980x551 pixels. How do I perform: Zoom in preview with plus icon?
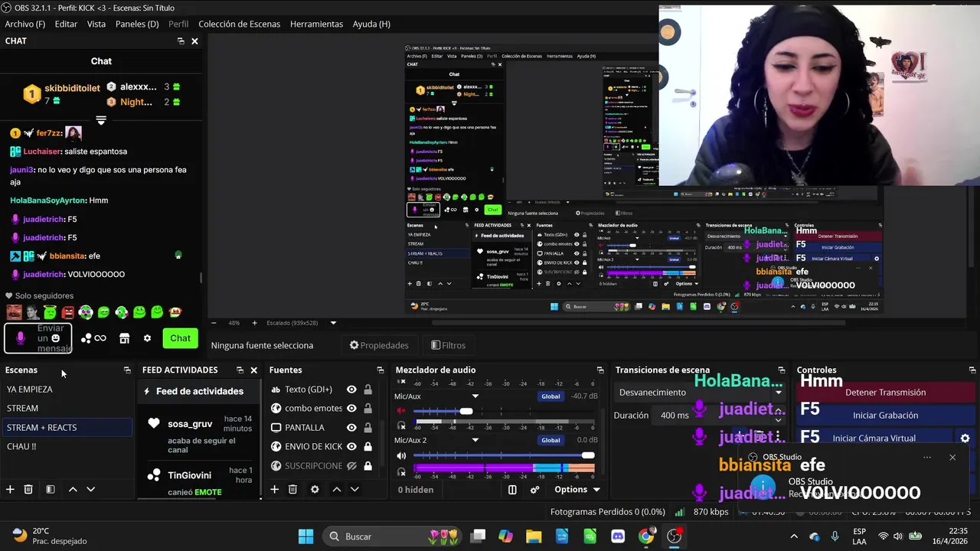(254, 323)
